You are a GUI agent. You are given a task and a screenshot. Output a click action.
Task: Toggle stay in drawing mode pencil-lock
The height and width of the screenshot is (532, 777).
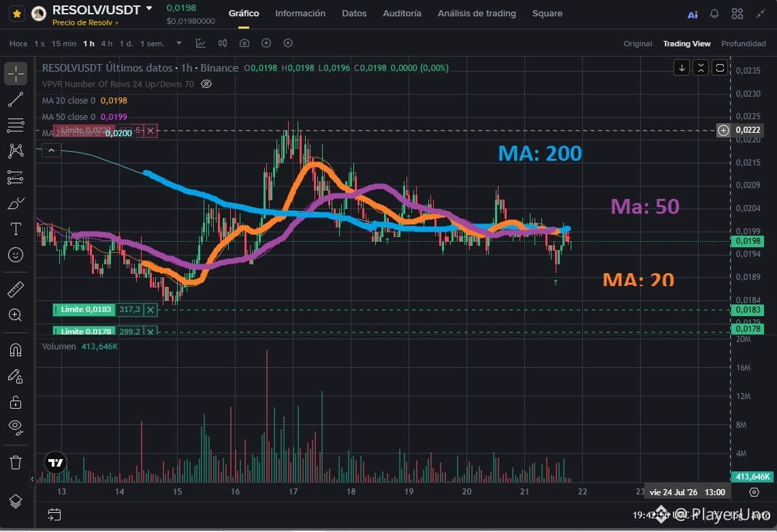(16, 376)
